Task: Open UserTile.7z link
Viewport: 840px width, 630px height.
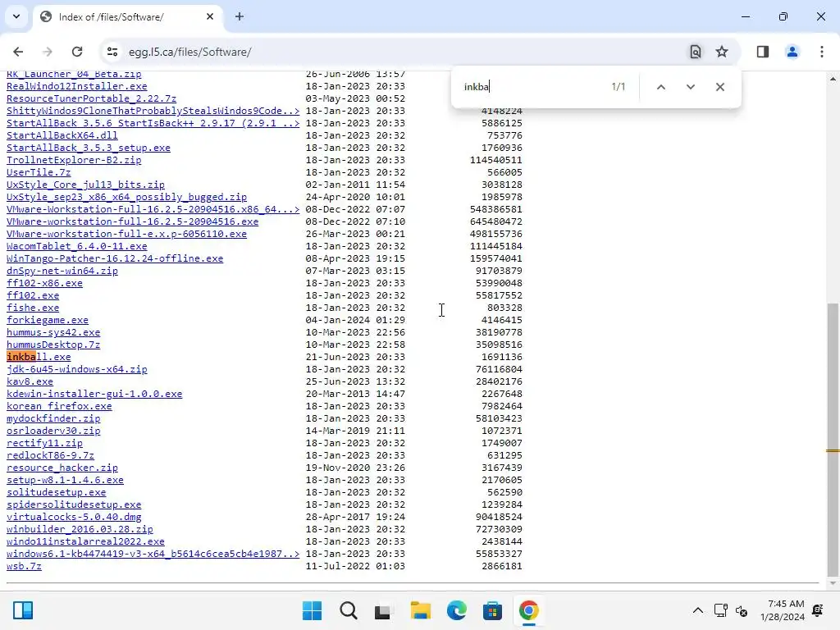Action: tap(39, 172)
